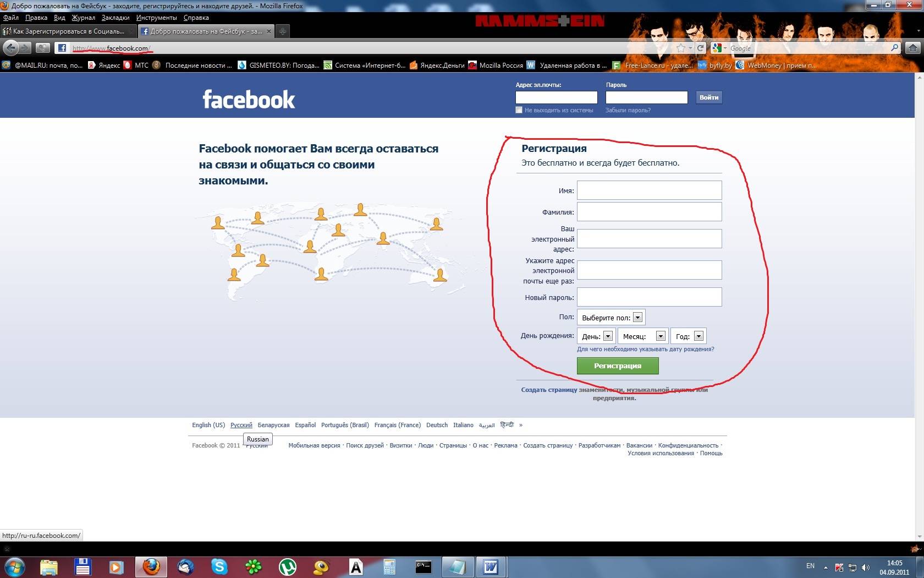Screen dimensions: 924x578
Task: Open 'Мобильная версия' footer link
Action: tap(314, 445)
